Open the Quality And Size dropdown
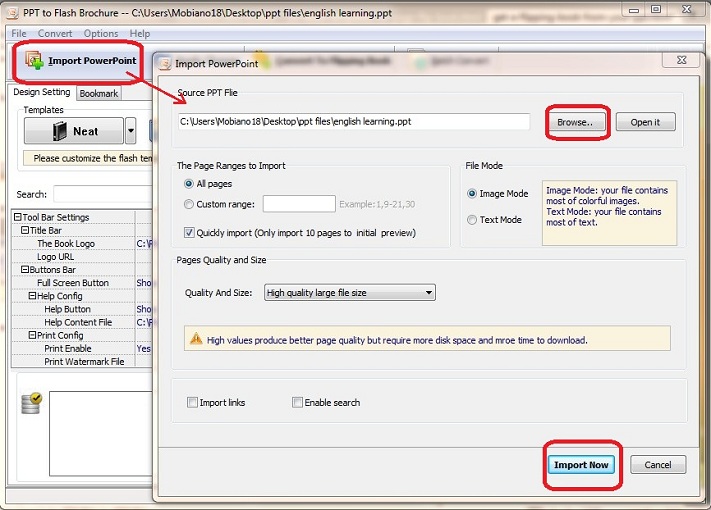The image size is (711, 510). click(x=350, y=293)
